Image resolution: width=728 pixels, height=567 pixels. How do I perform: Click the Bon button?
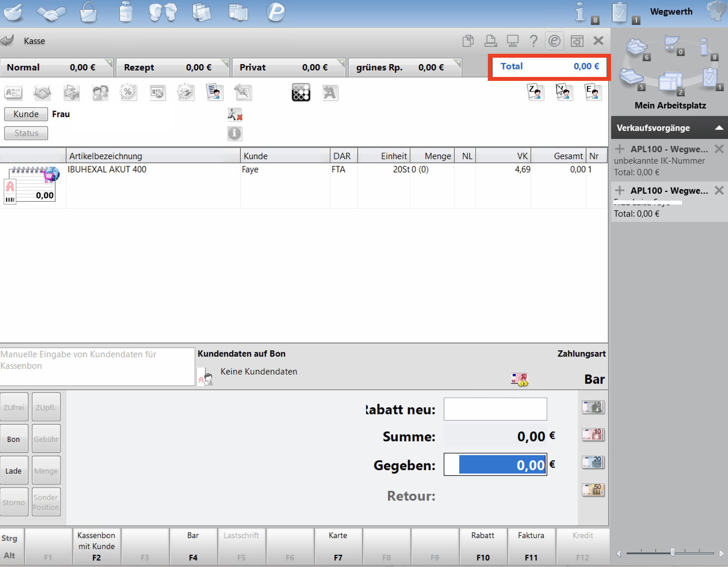[x=14, y=439]
